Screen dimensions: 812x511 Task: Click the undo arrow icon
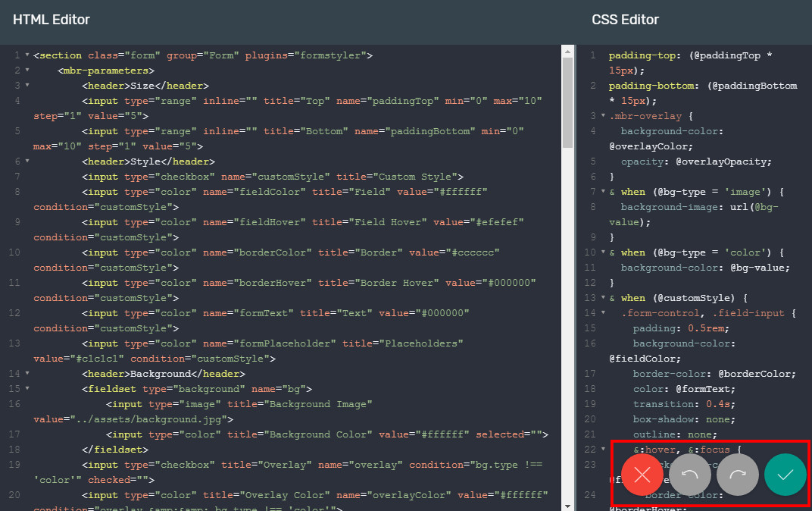click(x=689, y=475)
